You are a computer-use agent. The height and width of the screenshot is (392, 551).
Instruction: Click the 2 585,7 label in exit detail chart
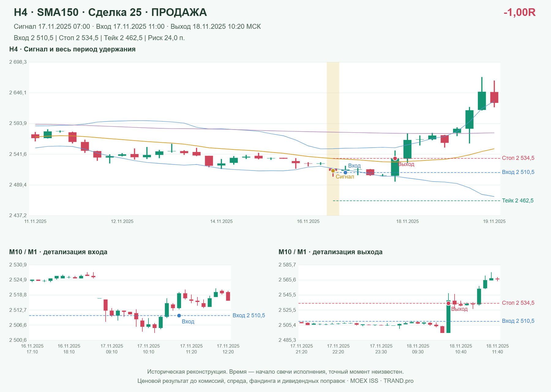tap(287, 265)
